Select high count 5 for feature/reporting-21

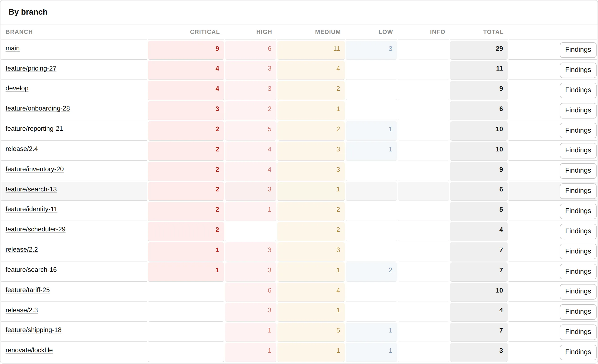251,131
